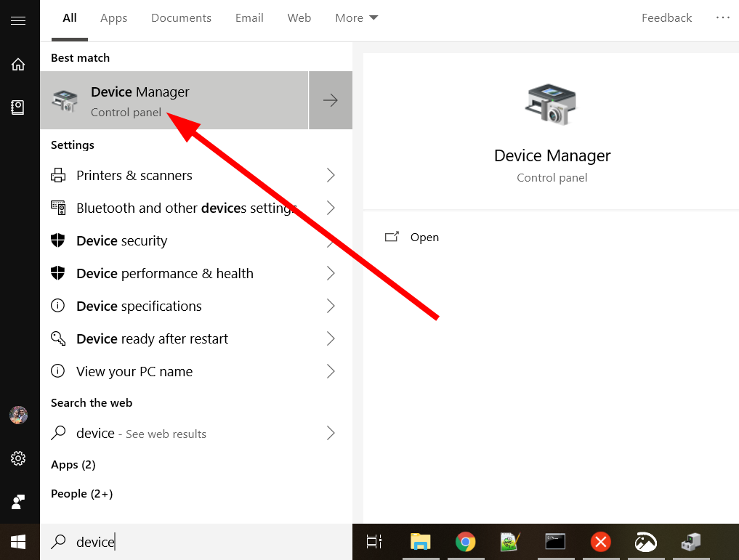Click the Device Manager camera icon in results
This screenshot has width=739, height=560.
(x=64, y=100)
